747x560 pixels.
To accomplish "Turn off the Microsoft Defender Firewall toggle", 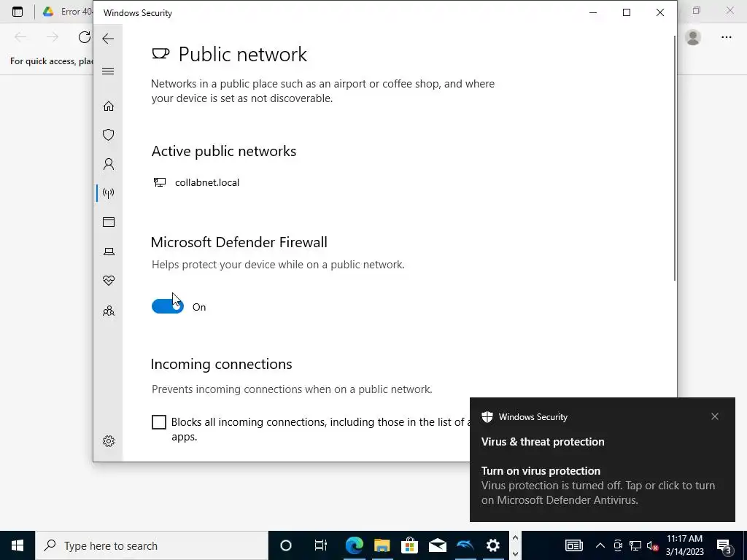I will [168, 307].
